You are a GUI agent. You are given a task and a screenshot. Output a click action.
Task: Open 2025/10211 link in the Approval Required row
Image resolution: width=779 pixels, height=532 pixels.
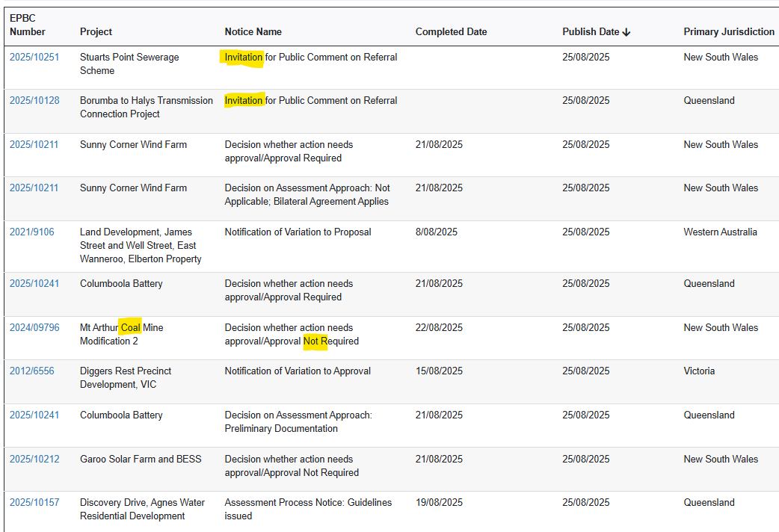point(34,144)
